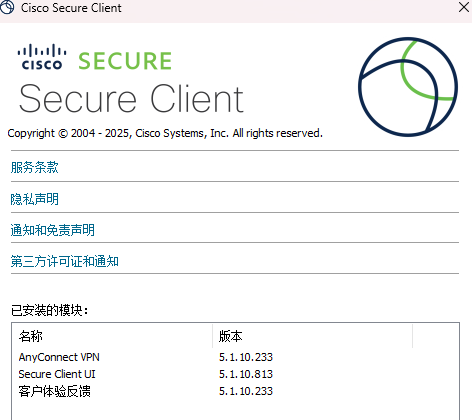The width and height of the screenshot is (472, 420).
Task: Click the Cisco Secure Client title bar icon
Action: pyautogui.click(x=7, y=7)
